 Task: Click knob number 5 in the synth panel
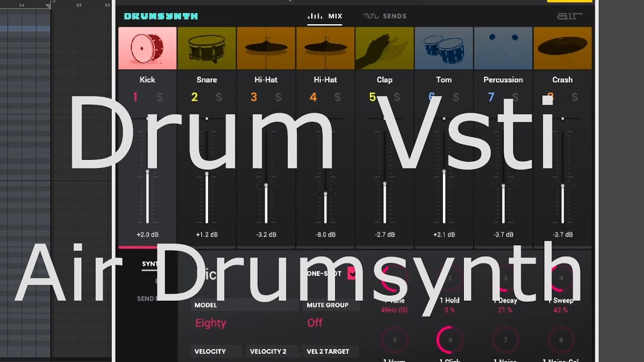point(394,340)
